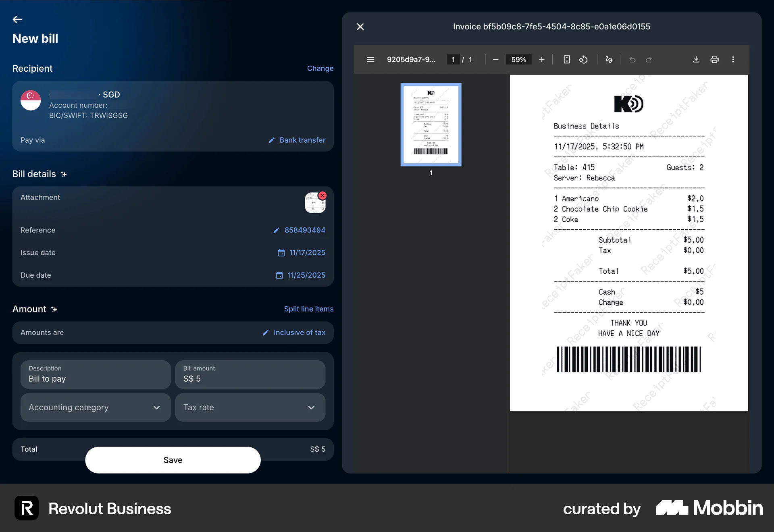Click the Save button
The width and height of the screenshot is (774, 532).
pos(173,460)
